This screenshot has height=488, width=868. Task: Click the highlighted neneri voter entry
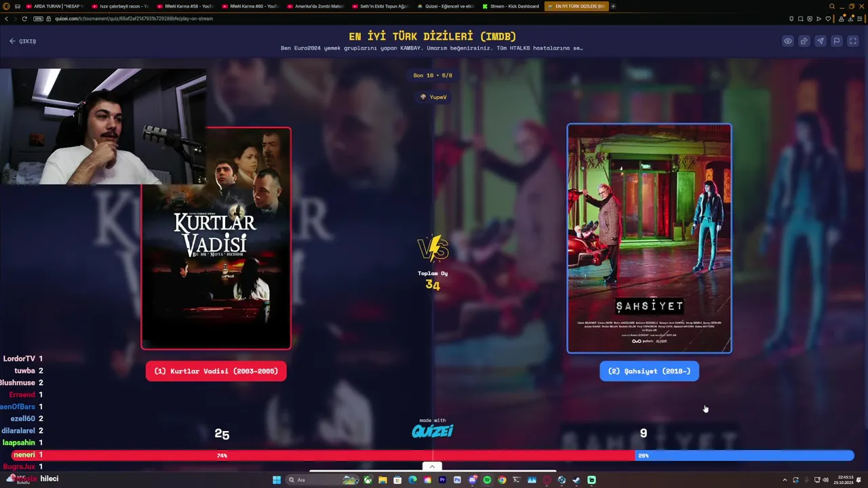pyautogui.click(x=28, y=455)
